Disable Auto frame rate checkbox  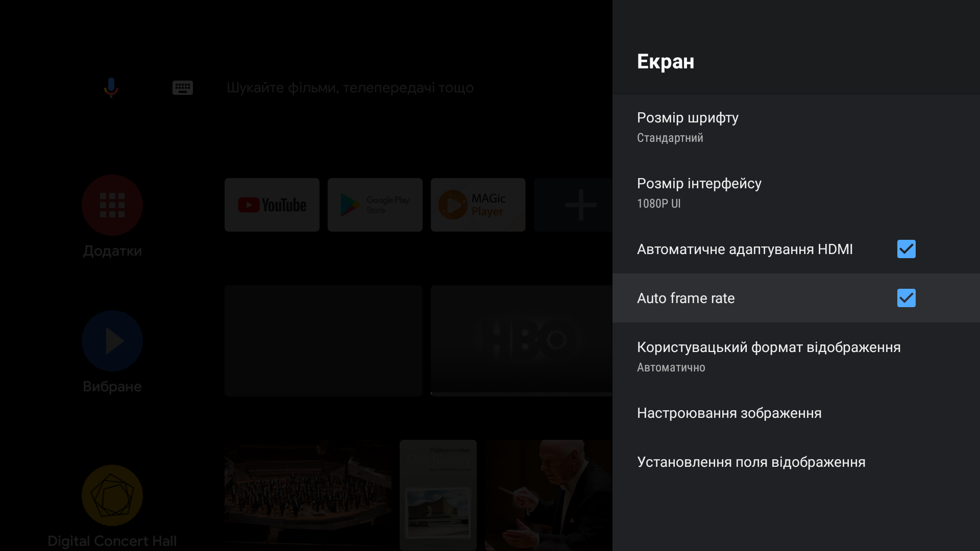(908, 298)
